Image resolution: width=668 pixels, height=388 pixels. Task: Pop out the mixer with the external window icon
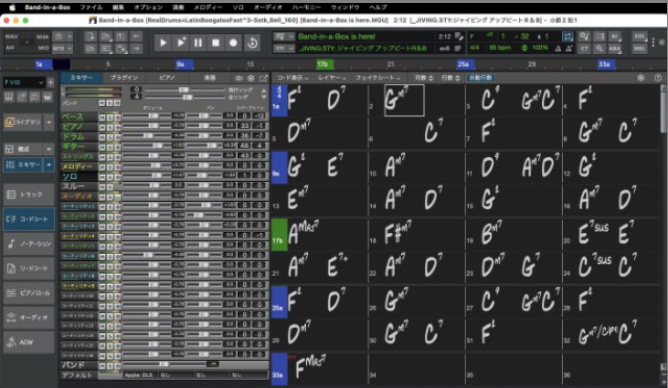point(263,78)
